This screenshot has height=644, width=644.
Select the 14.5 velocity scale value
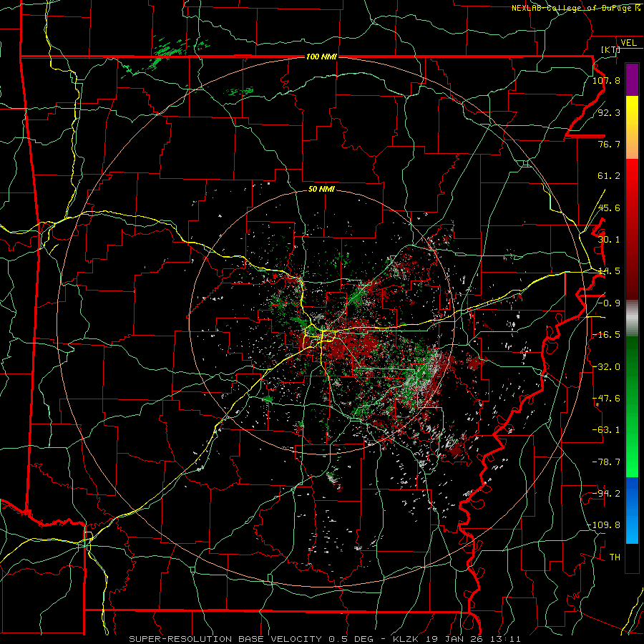pos(609,271)
